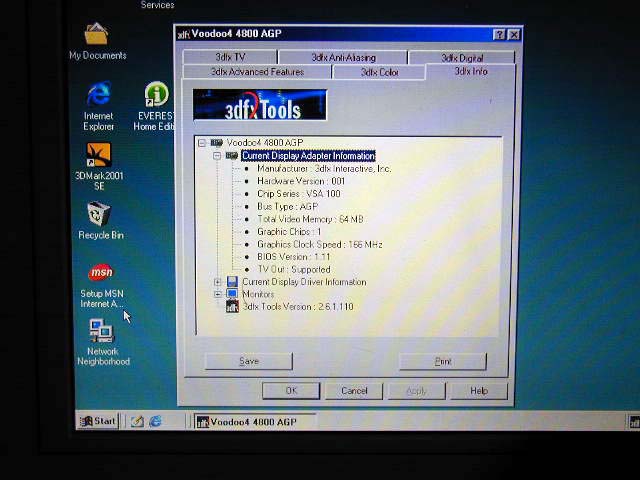
Task: Select the Internet Explorer desktop icon
Action: (x=99, y=96)
